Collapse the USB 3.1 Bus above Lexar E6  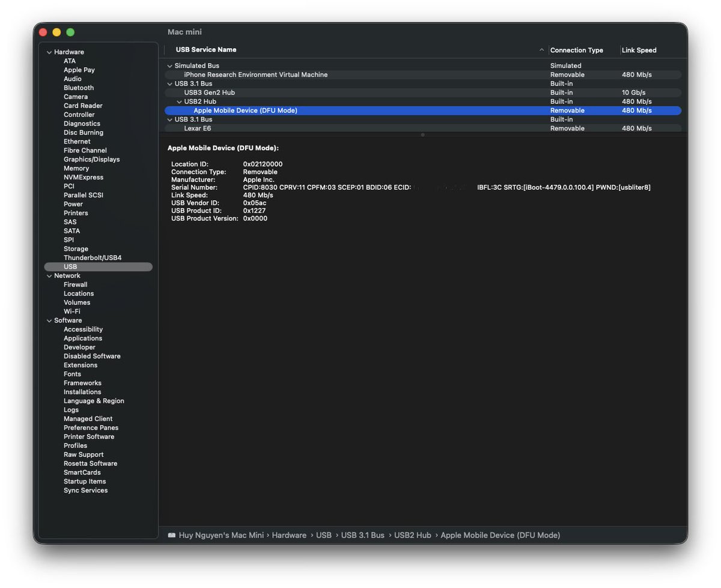169,120
